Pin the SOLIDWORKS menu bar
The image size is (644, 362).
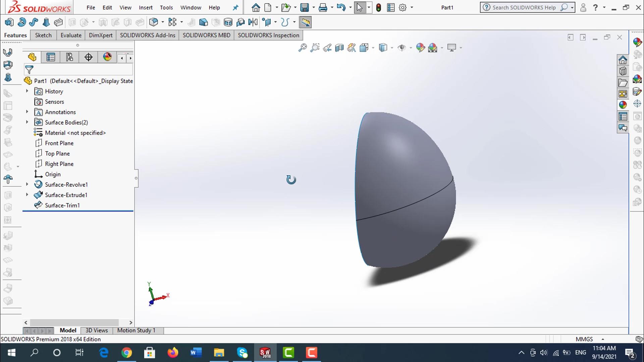point(235,7)
